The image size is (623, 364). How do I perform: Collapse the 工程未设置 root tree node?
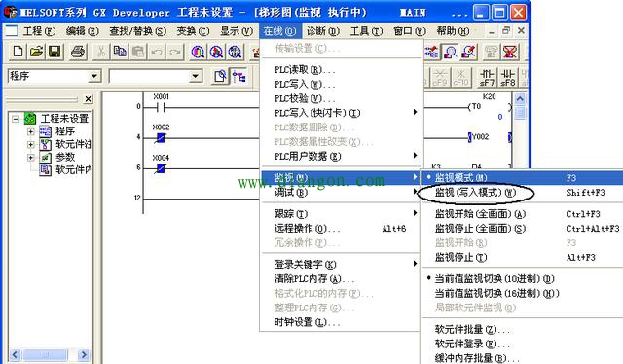16,119
